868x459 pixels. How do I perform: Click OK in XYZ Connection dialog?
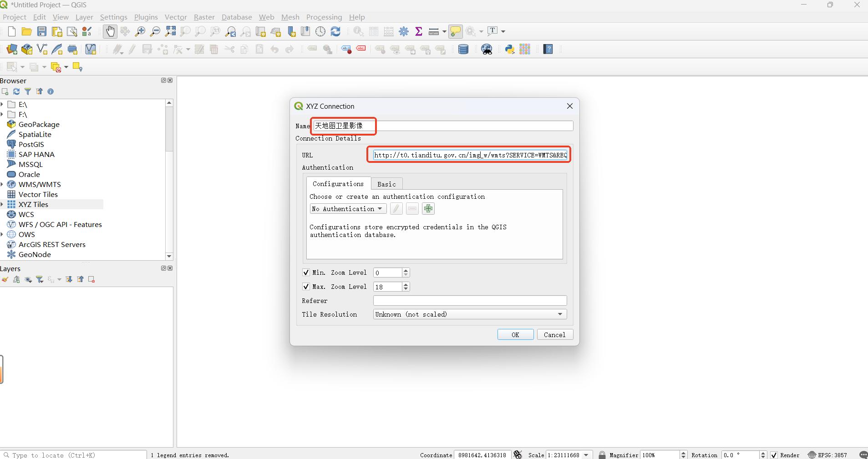coord(515,334)
